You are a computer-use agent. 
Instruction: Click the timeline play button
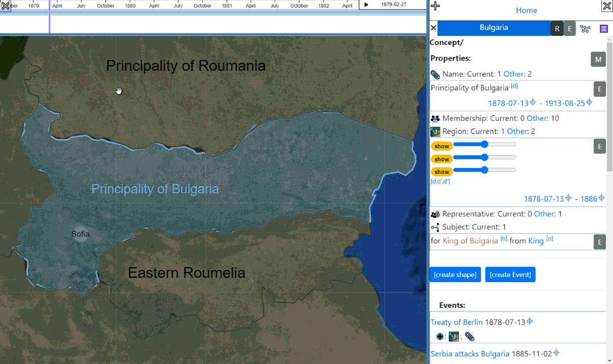367,5
